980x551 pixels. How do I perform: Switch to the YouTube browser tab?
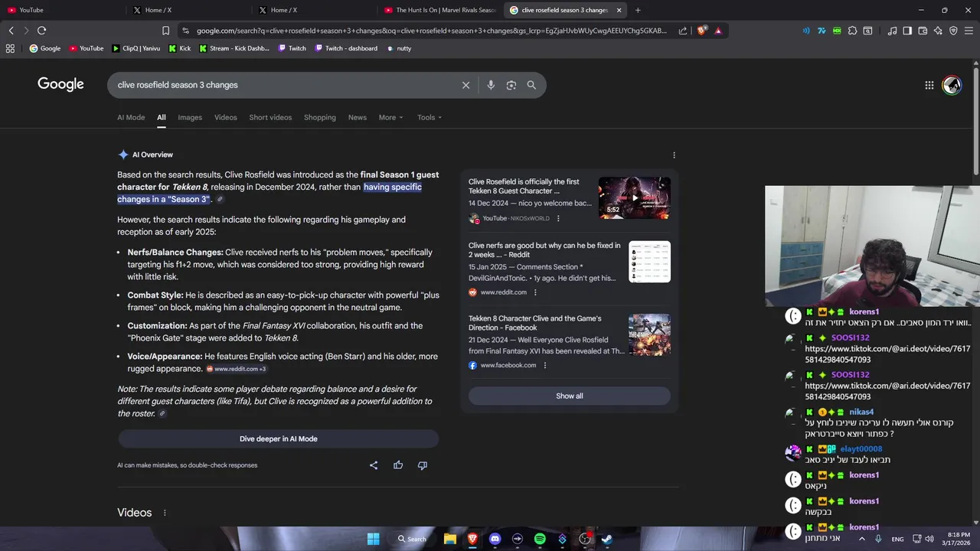click(63, 10)
